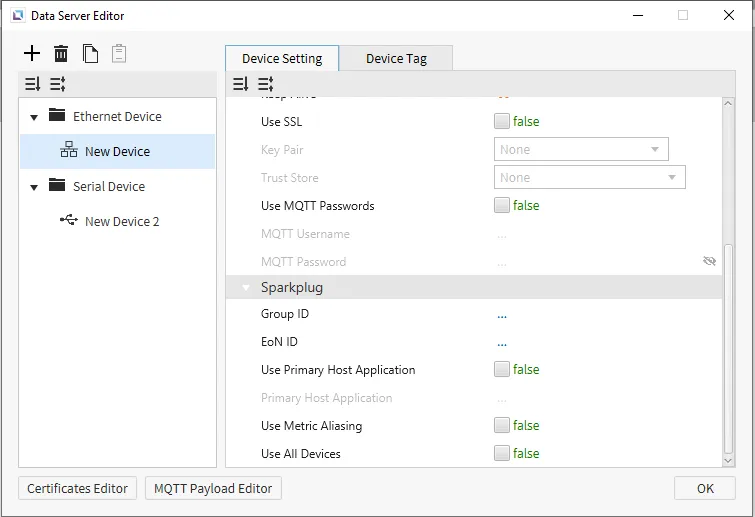Click the plus icon to add device
The image size is (755, 517).
33,54
